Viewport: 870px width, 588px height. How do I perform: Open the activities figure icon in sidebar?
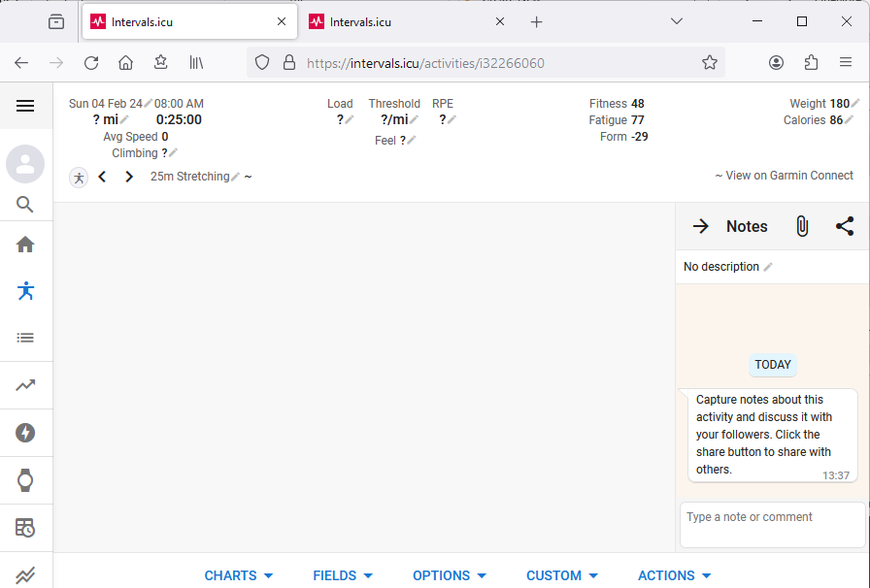click(x=25, y=291)
